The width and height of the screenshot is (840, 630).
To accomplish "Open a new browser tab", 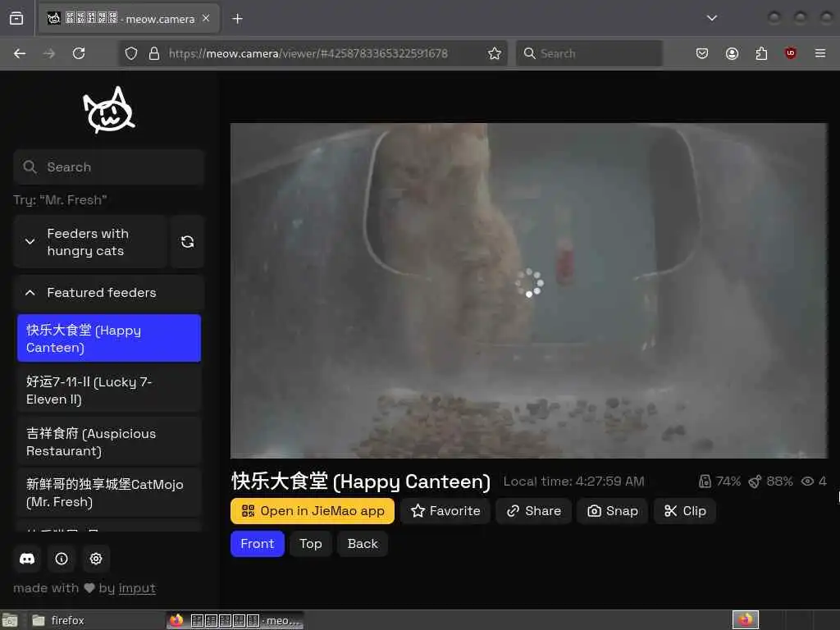I will pos(237,19).
